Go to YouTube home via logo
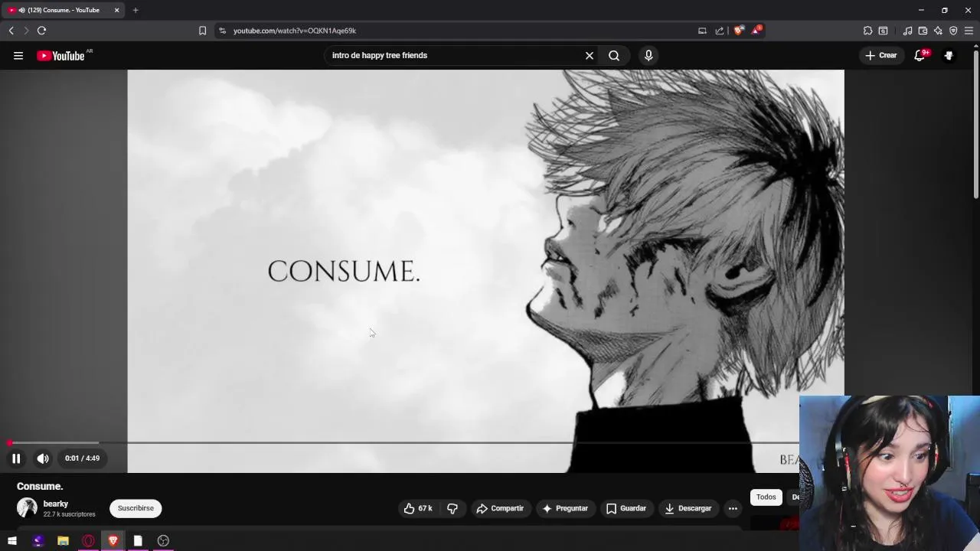Image resolution: width=980 pixels, height=551 pixels. click(x=60, y=55)
